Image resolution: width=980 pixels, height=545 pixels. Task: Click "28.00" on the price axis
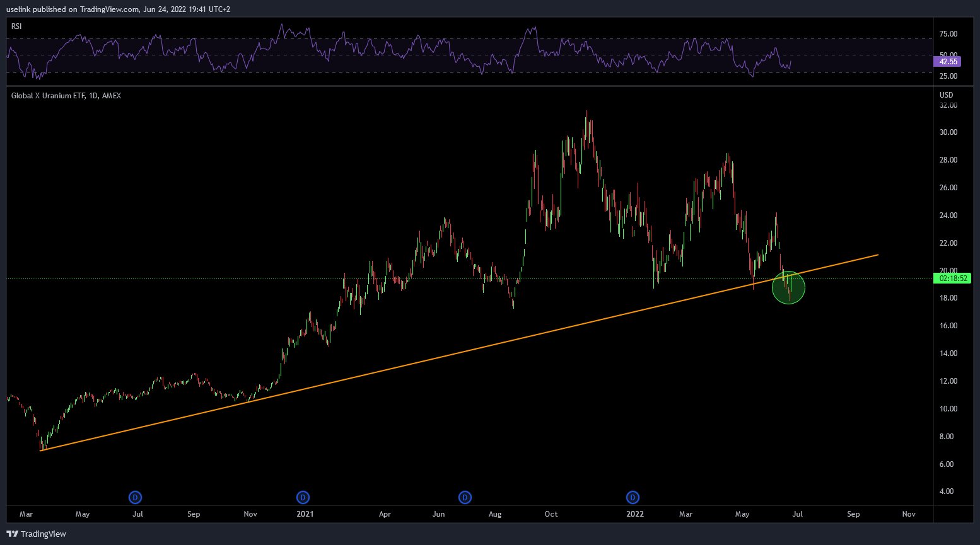[x=948, y=160]
